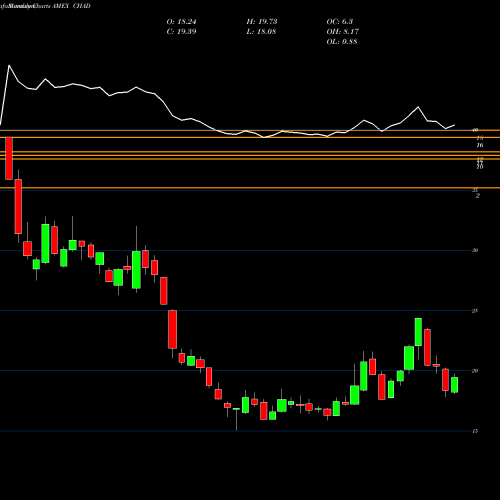Click the "OH: 8.17" value
Screen dimensions: 500x500
tap(342, 32)
